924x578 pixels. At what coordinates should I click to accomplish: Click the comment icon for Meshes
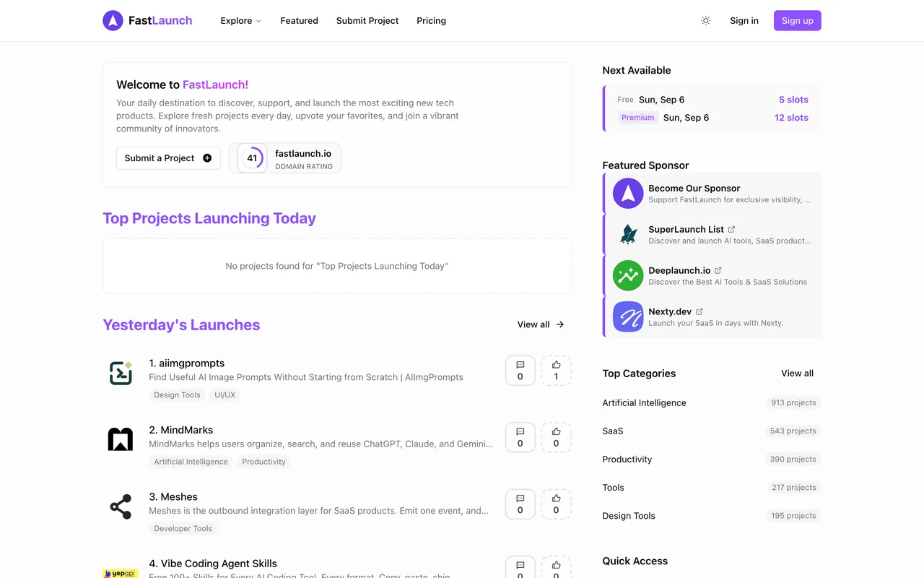click(520, 504)
